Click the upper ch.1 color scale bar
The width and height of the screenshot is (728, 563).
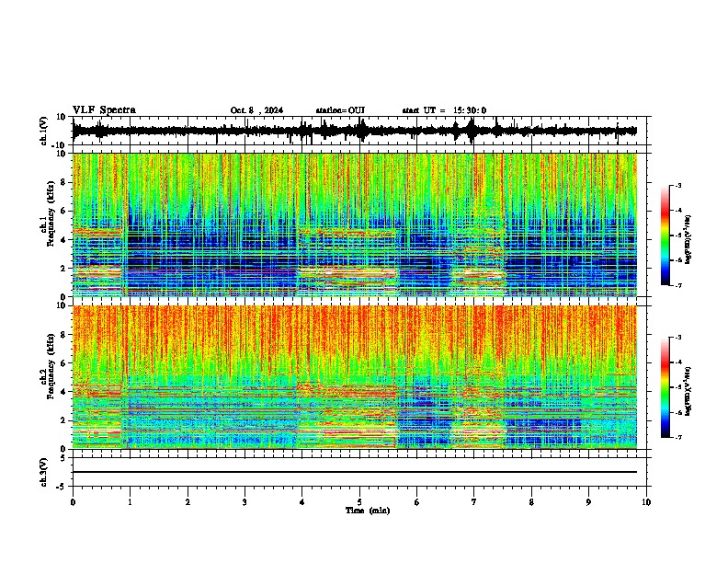coord(665,236)
